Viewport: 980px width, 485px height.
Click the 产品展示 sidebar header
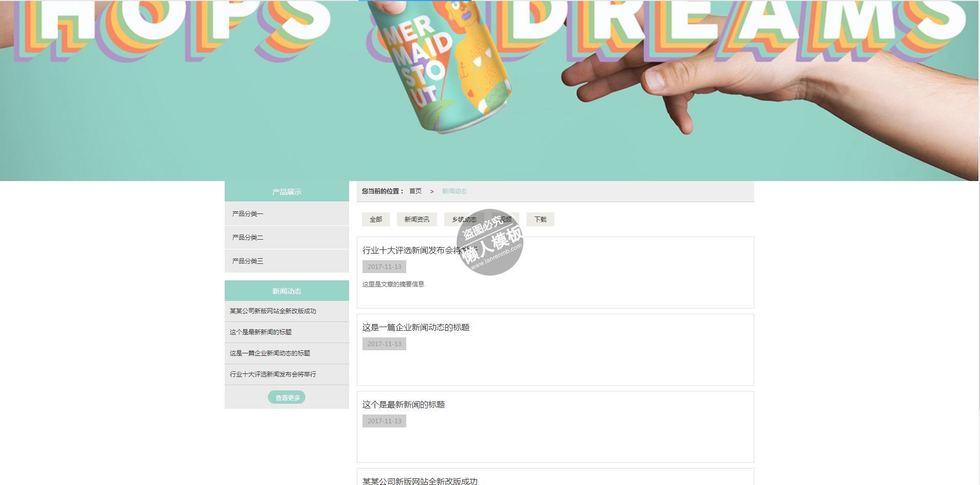(x=286, y=192)
